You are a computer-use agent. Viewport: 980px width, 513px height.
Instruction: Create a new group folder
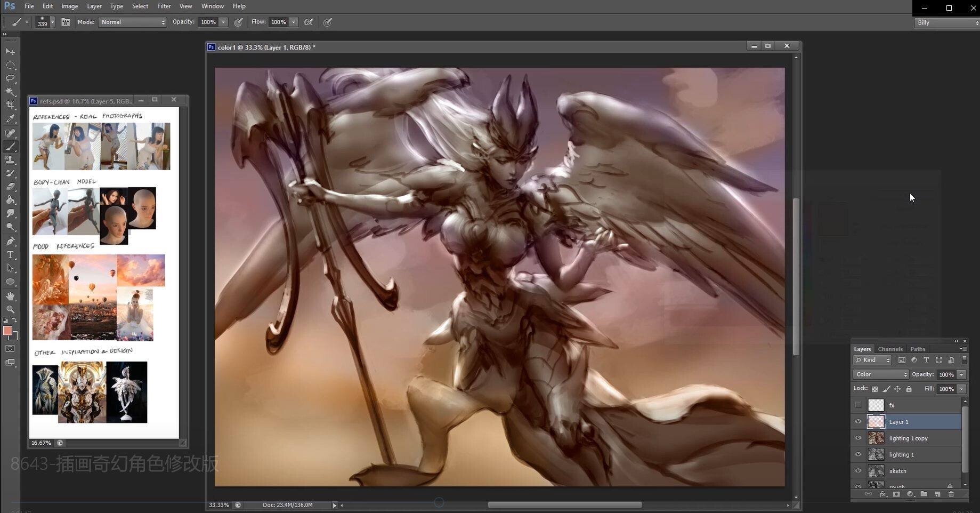(924, 494)
